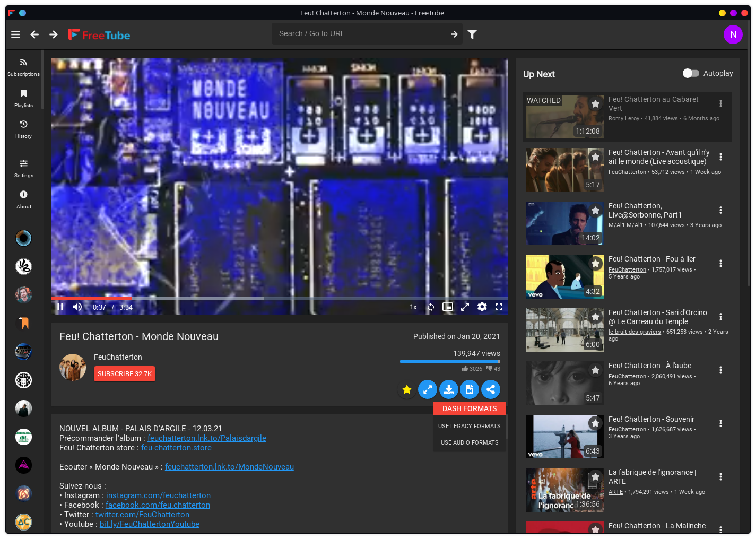Mute the video volume
The width and height of the screenshot is (756, 539).
click(x=77, y=307)
